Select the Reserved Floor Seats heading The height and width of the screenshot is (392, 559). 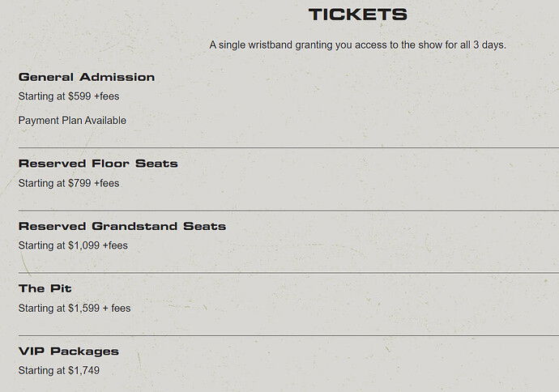point(98,164)
